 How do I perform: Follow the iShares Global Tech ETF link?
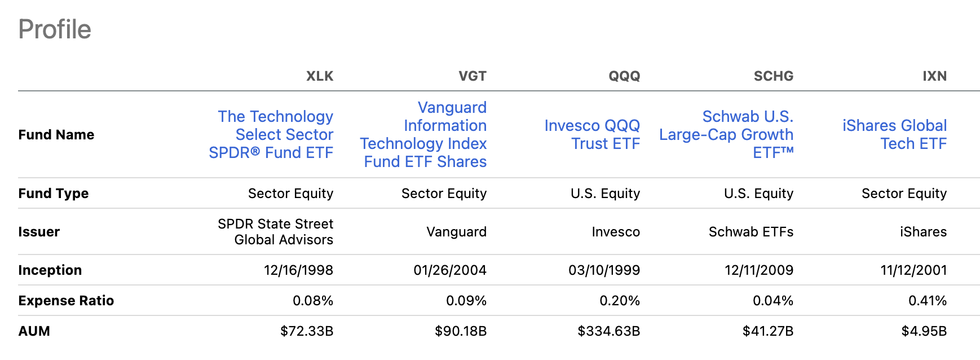coord(894,134)
